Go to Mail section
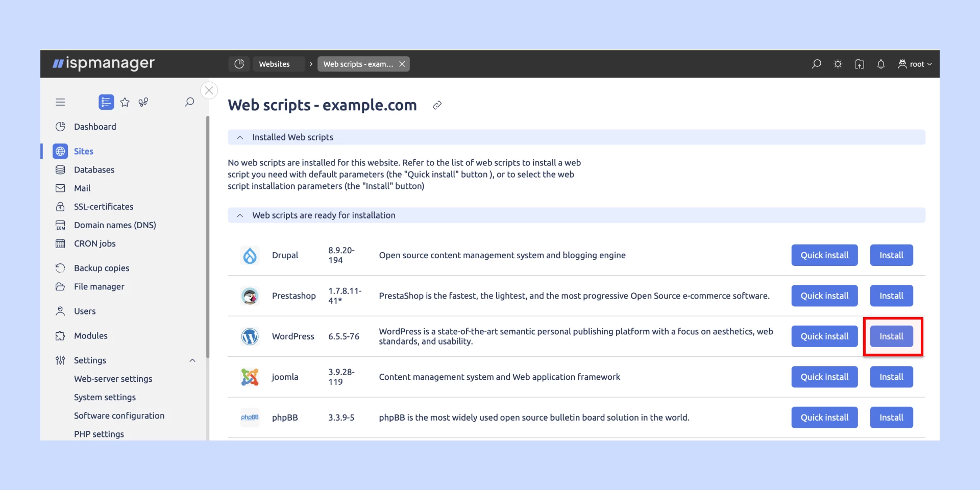The image size is (980, 490). click(82, 188)
